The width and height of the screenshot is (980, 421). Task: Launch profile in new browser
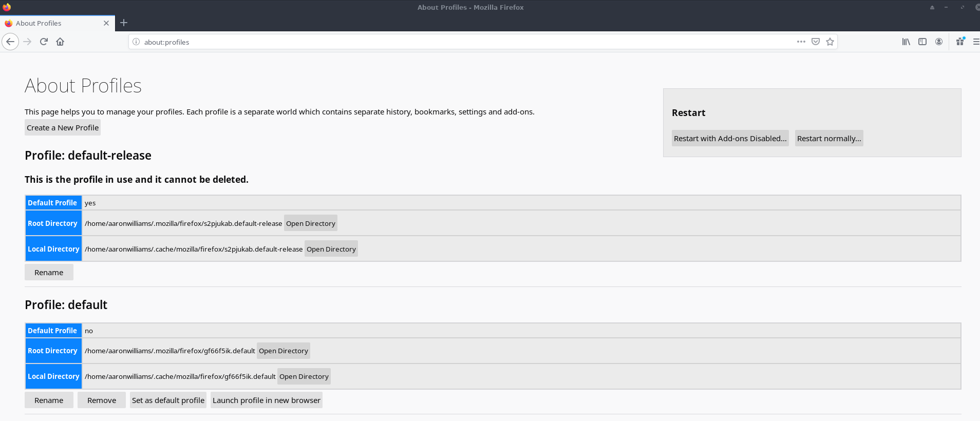point(266,400)
